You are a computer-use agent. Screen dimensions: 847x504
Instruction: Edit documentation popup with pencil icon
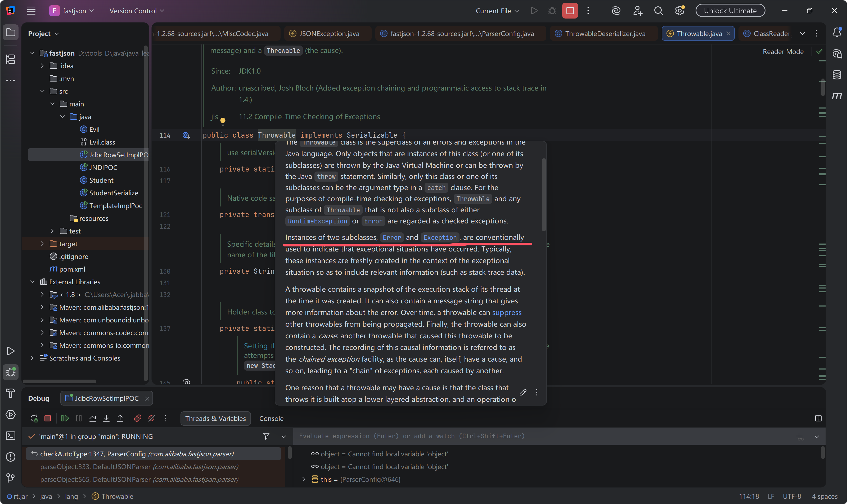[x=523, y=392]
